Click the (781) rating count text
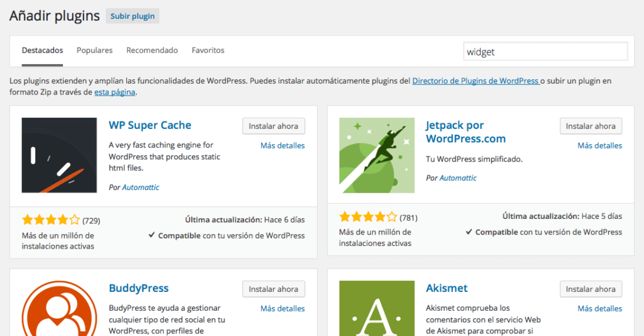644x336 pixels. click(409, 218)
